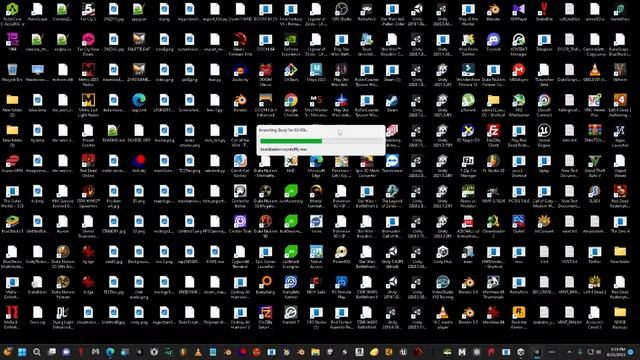The image size is (640, 360).
Task: Select the FileZilla Client icon
Action: tap(493, 133)
